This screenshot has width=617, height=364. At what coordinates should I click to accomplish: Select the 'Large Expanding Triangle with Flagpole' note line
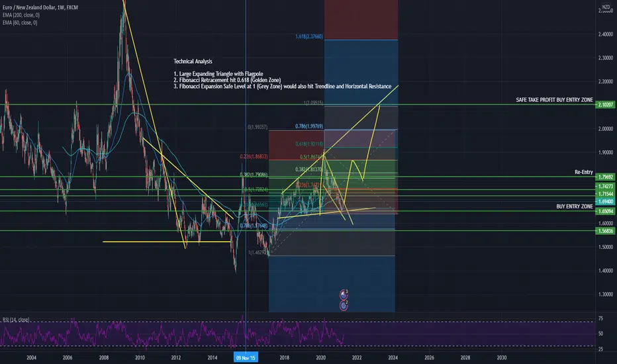coord(218,73)
